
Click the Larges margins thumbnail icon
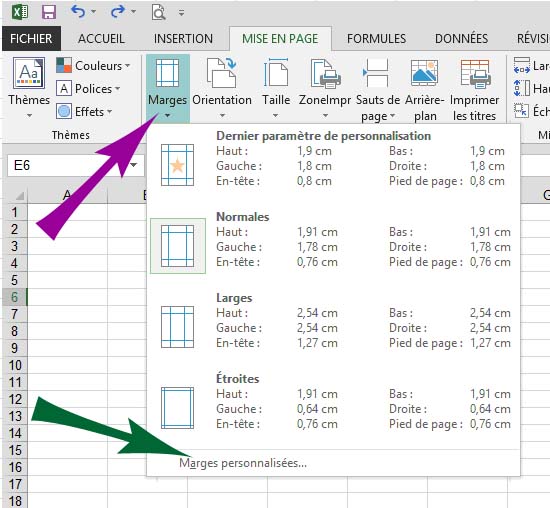[x=177, y=327]
